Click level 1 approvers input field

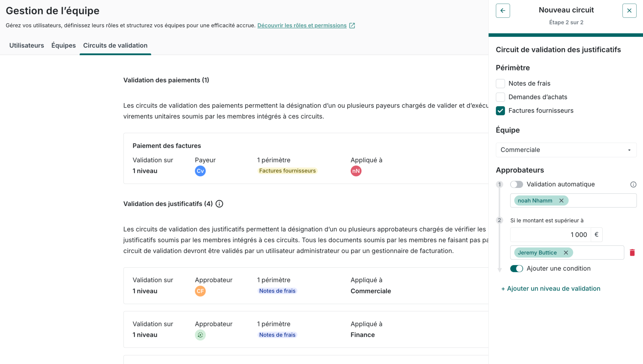coord(573,201)
